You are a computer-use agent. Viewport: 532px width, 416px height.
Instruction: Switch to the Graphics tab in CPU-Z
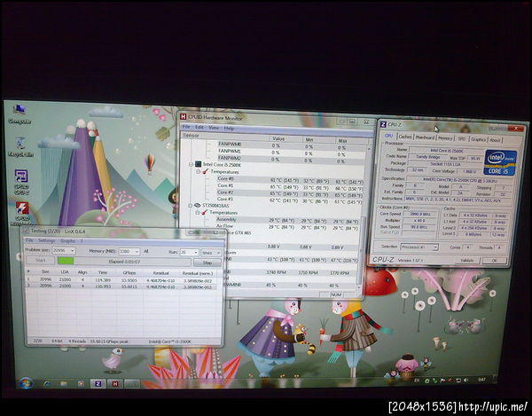478,139
